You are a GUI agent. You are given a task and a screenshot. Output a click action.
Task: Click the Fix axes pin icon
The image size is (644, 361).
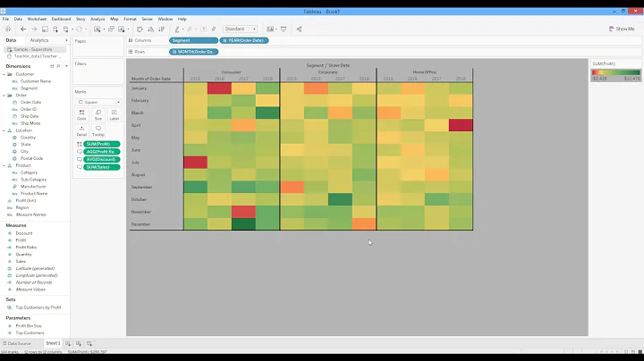pos(214,29)
